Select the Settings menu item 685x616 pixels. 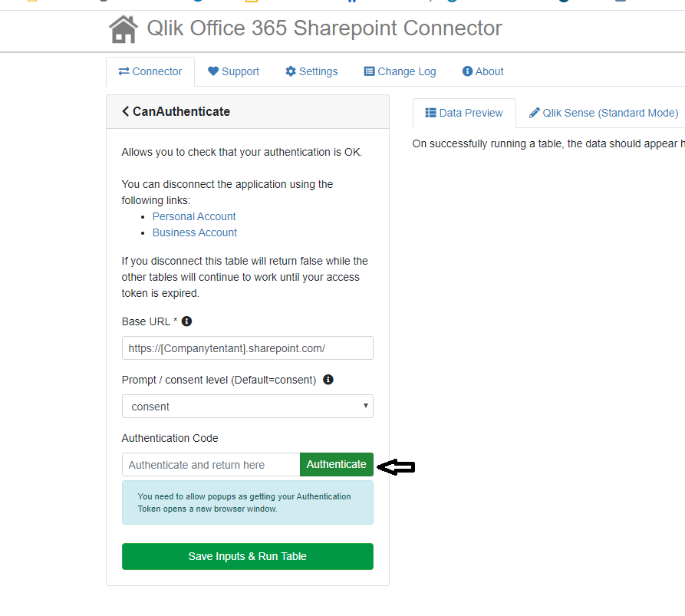[311, 71]
